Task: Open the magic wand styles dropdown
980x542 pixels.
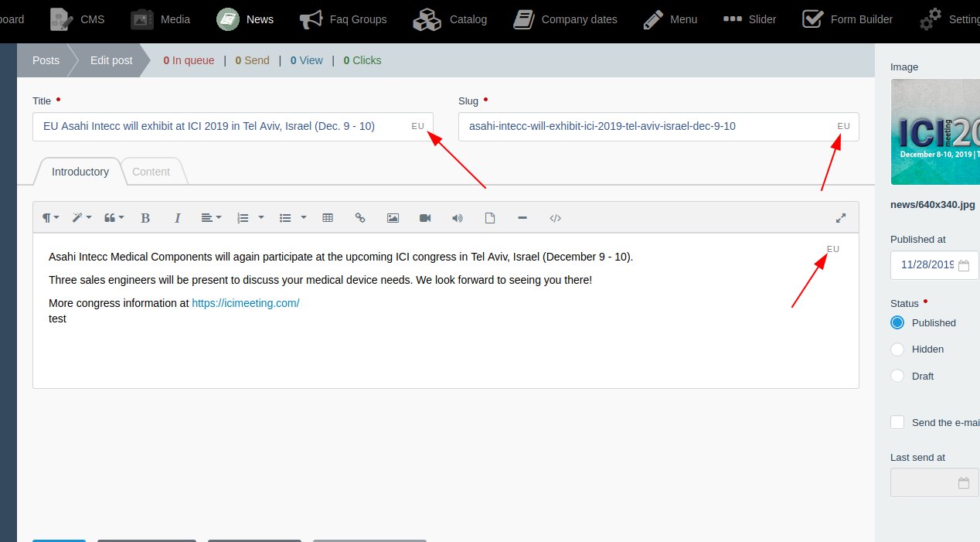Action: click(x=82, y=218)
